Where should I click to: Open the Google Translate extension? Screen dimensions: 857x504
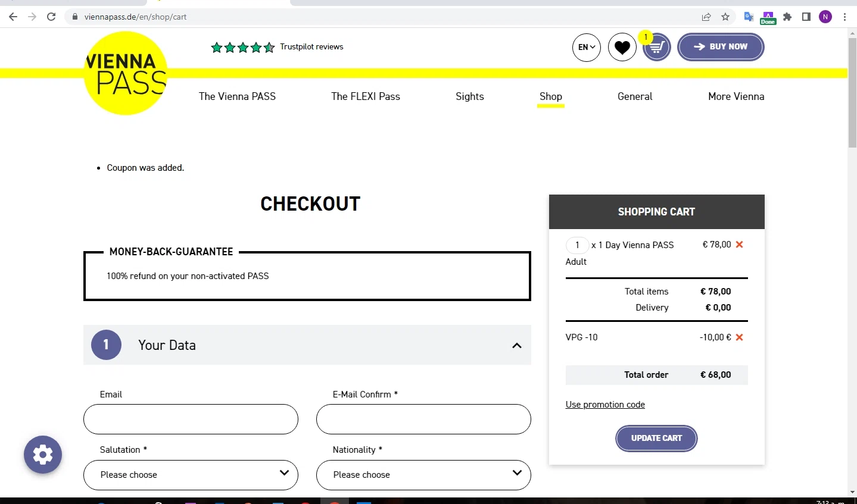(x=749, y=17)
